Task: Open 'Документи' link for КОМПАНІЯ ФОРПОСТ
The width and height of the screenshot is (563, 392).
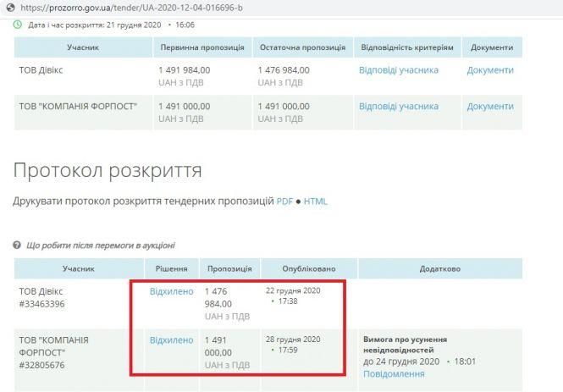Action: (490, 107)
